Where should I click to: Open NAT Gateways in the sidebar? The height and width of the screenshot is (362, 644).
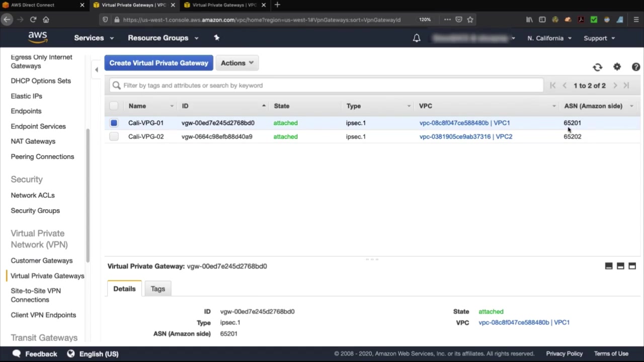pyautogui.click(x=33, y=141)
